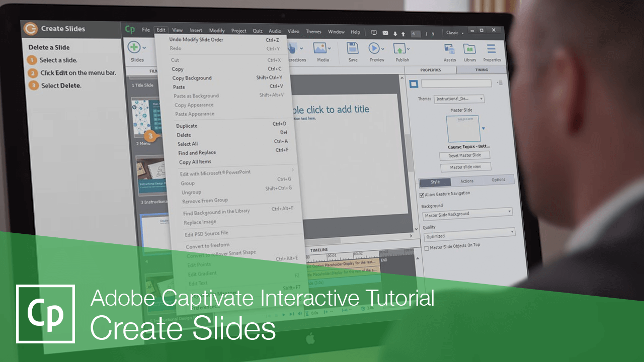Select the Master Slide preview thumbnail
Screen dimensions: 644x362
click(x=462, y=129)
